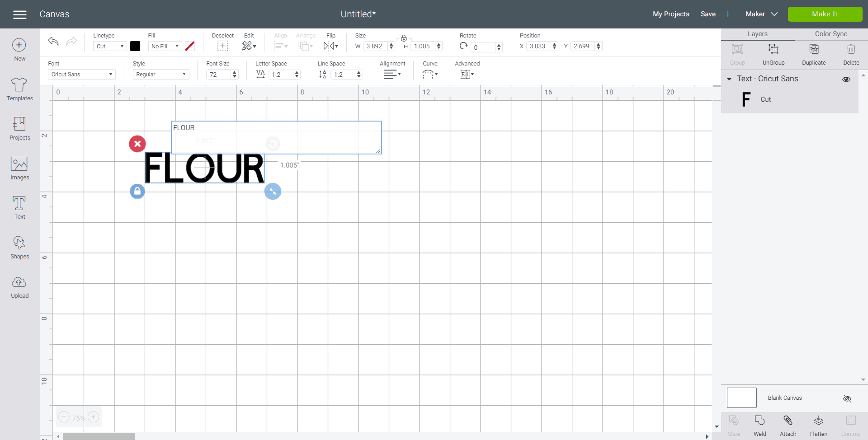This screenshot has width=868, height=440.
Task: Click the no-fill color swatch
Action: (x=190, y=46)
